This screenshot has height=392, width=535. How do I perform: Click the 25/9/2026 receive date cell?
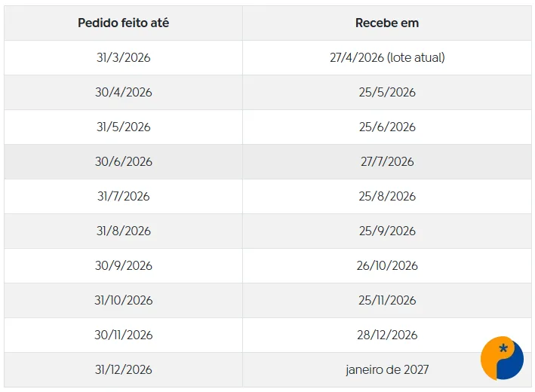click(387, 231)
